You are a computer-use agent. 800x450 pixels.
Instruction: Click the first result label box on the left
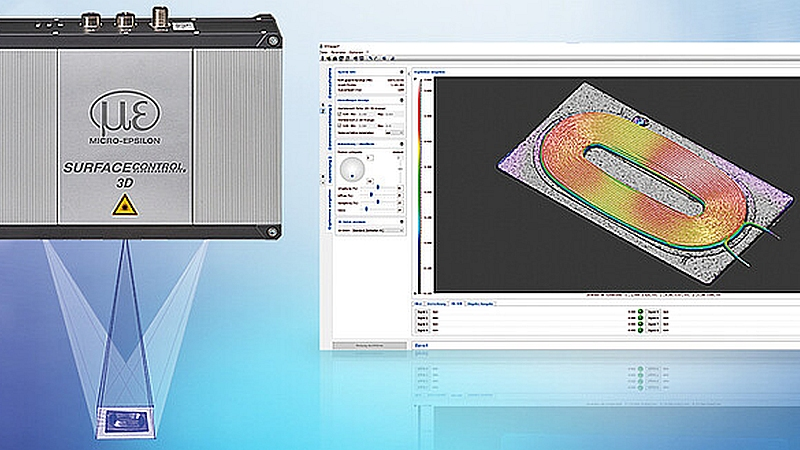tap(422, 312)
